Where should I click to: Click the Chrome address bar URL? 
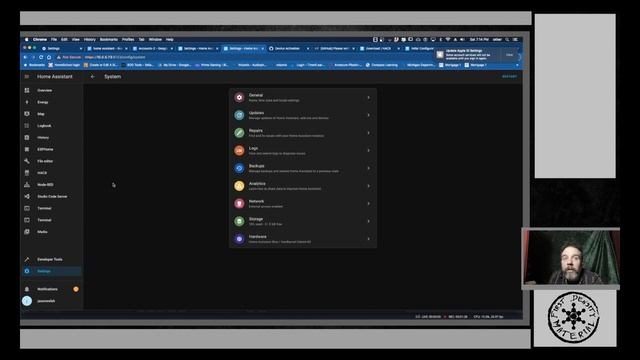coord(115,57)
